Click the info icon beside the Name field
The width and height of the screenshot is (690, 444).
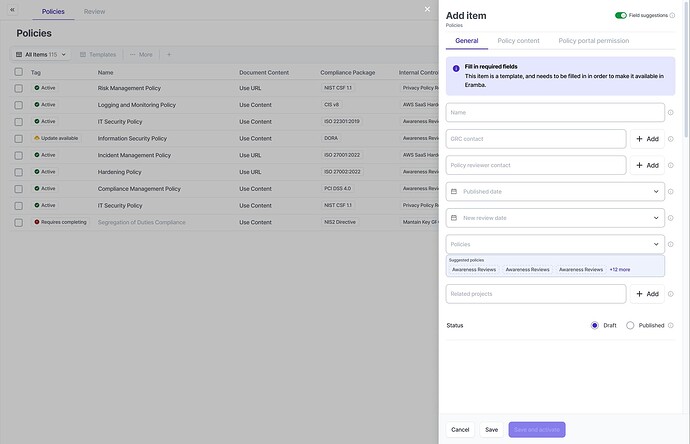[x=671, y=113]
